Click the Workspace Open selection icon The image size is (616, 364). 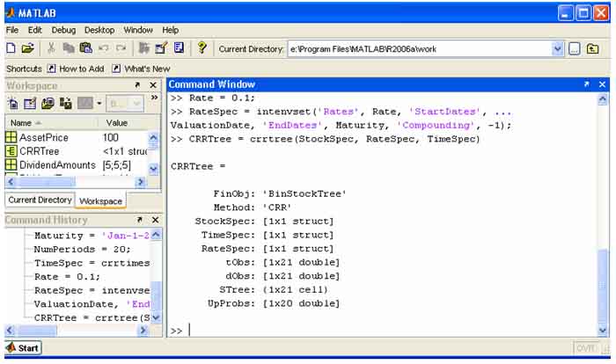pyautogui.click(x=30, y=104)
